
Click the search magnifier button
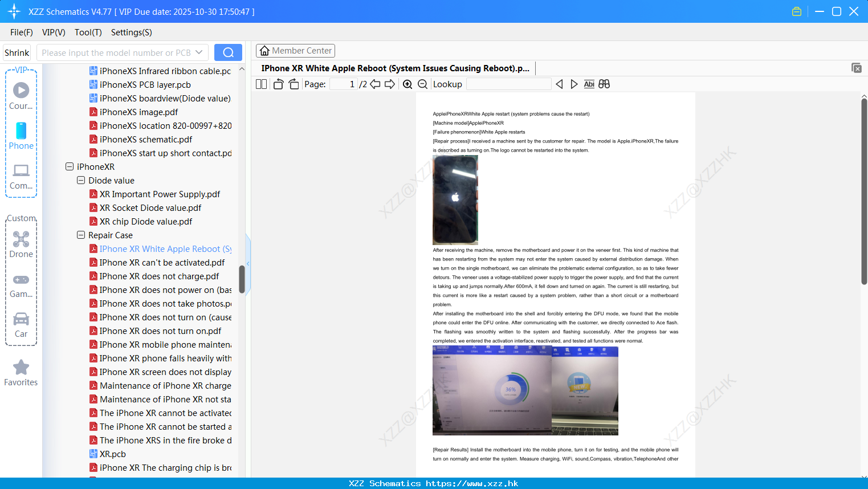[228, 52]
